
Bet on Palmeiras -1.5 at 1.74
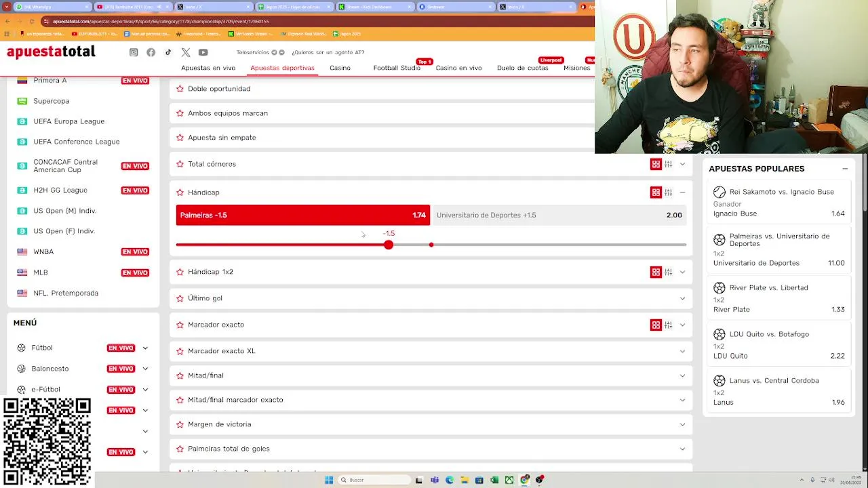pyautogui.click(x=303, y=215)
